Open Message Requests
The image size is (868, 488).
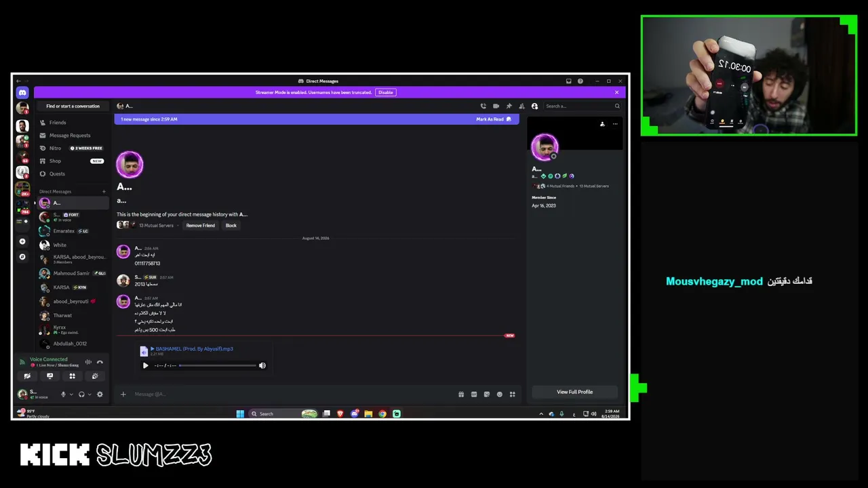(73, 136)
